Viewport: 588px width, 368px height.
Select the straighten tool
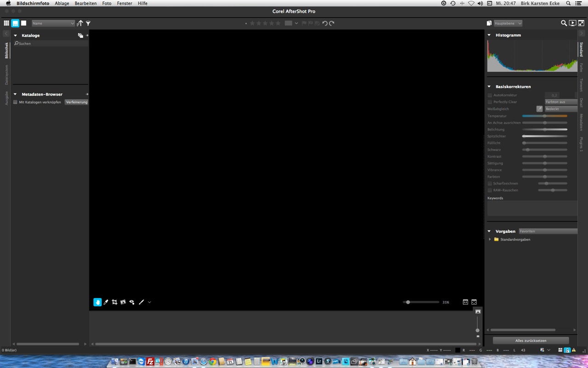point(123,302)
